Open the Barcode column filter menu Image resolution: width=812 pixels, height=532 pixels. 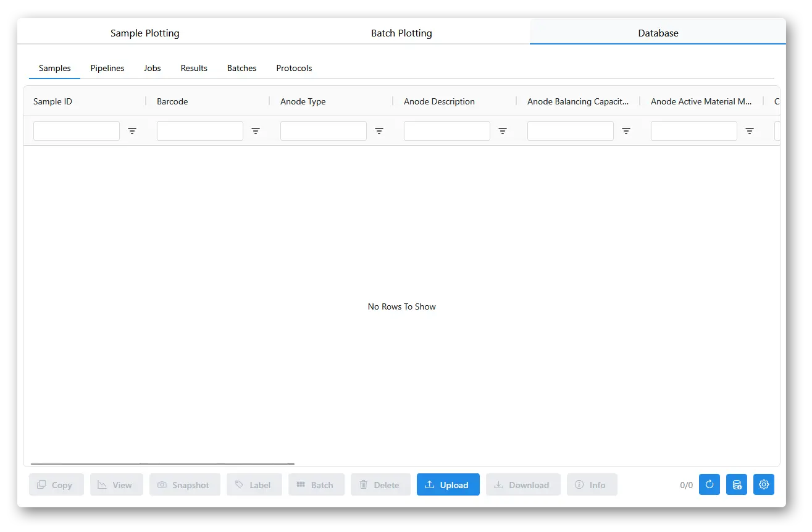click(x=256, y=131)
